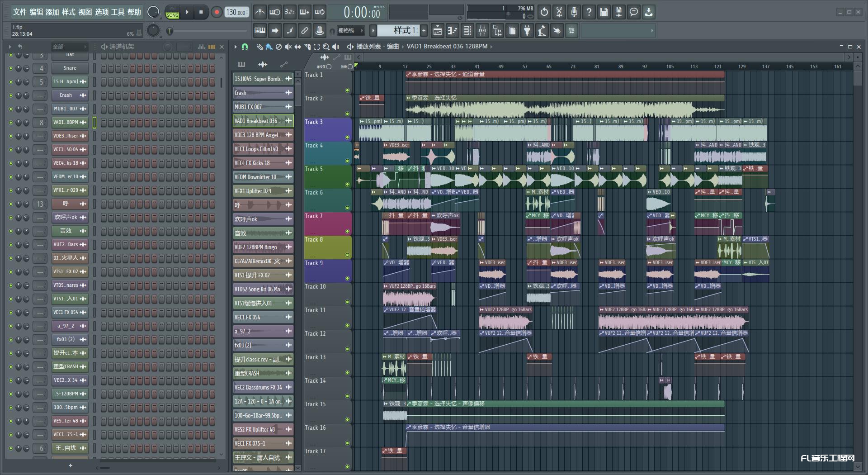This screenshot has height=475, width=868.
Task: Render as audio file icon
Action: point(619,12)
